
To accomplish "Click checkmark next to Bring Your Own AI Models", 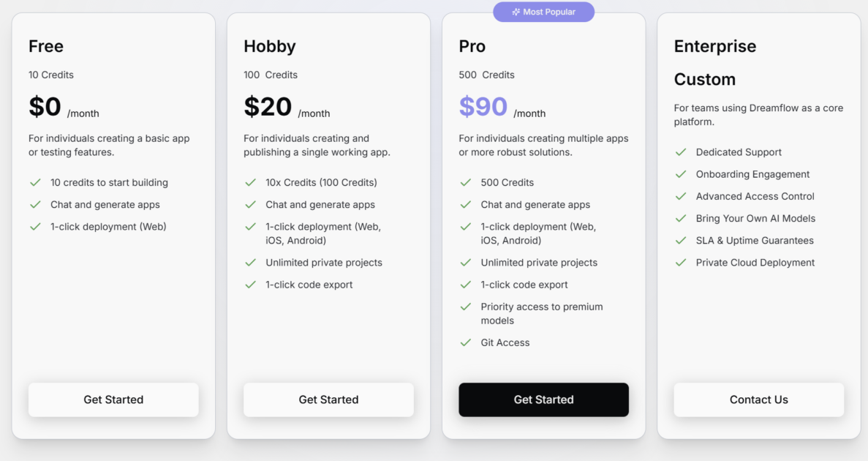I will (681, 219).
